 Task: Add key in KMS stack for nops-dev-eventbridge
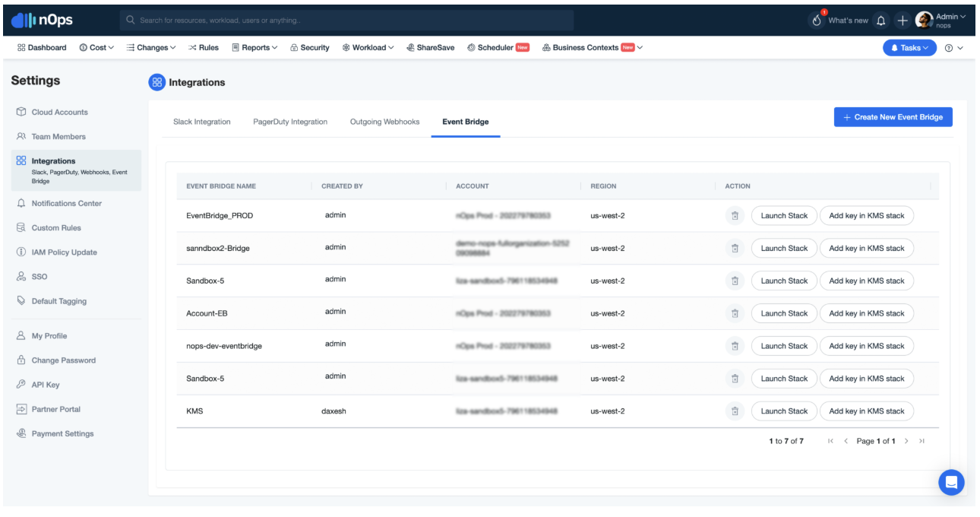click(x=867, y=346)
